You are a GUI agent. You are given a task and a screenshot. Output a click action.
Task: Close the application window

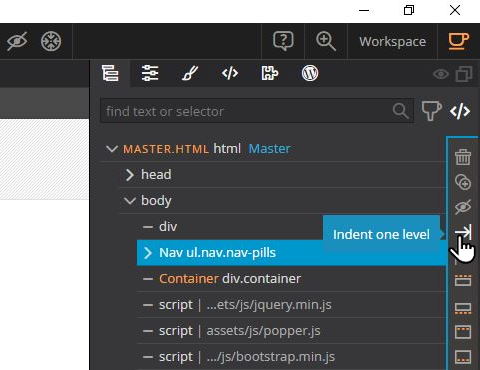[455, 10]
